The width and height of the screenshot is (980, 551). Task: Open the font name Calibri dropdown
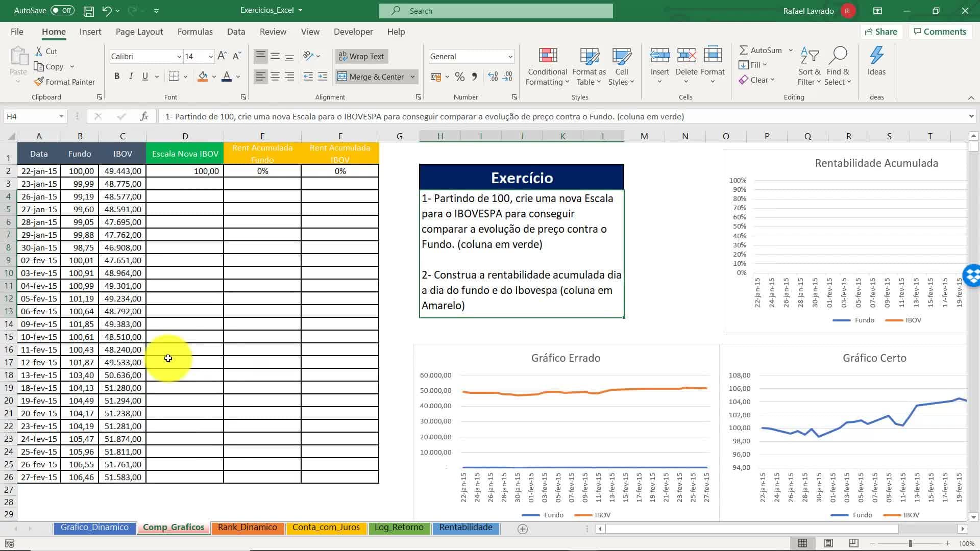pyautogui.click(x=179, y=57)
